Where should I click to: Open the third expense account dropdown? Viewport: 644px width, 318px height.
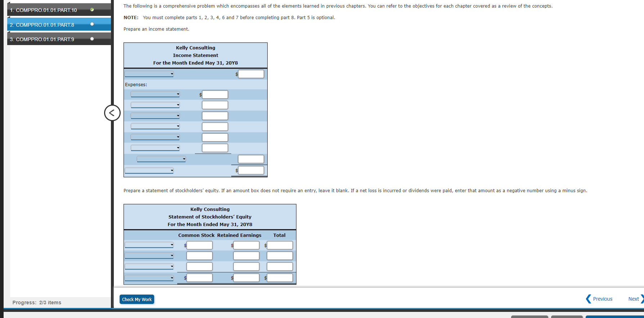tap(155, 116)
